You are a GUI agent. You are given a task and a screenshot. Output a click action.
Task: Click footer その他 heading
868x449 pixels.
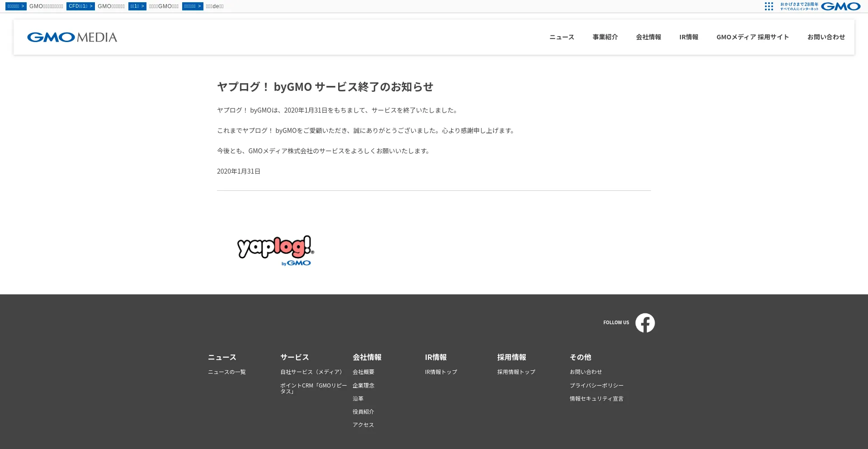(x=580, y=357)
